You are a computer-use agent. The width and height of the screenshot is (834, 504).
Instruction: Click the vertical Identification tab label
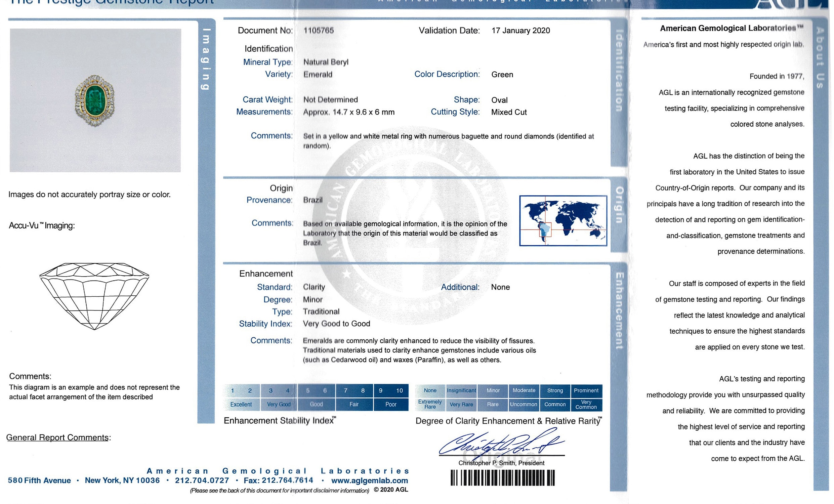tap(619, 71)
